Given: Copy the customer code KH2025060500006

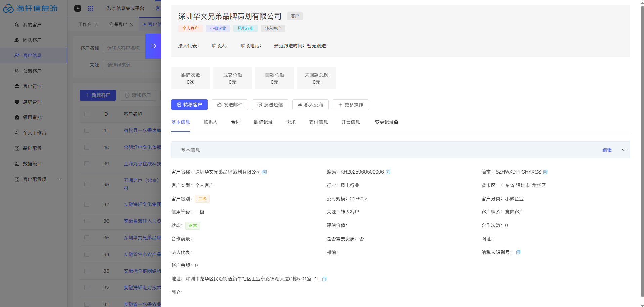Looking at the screenshot, I should (388, 172).
